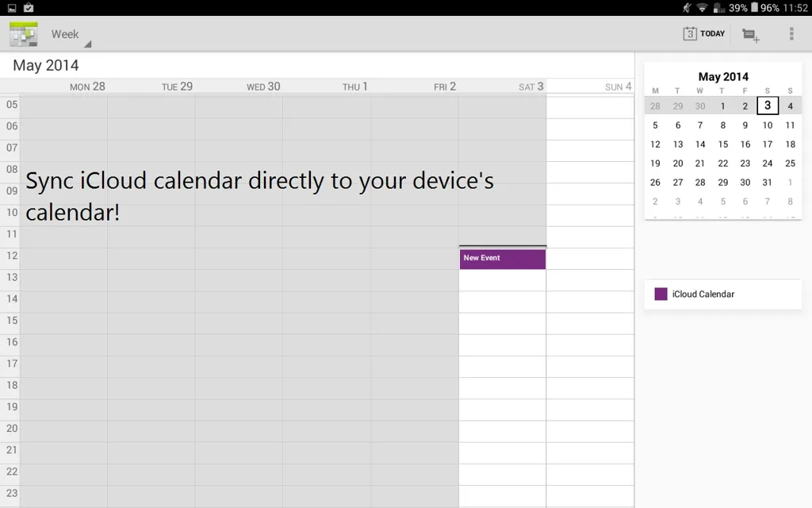
Task: Pick May 15 in the mini calendar
Action: point(722,144)
